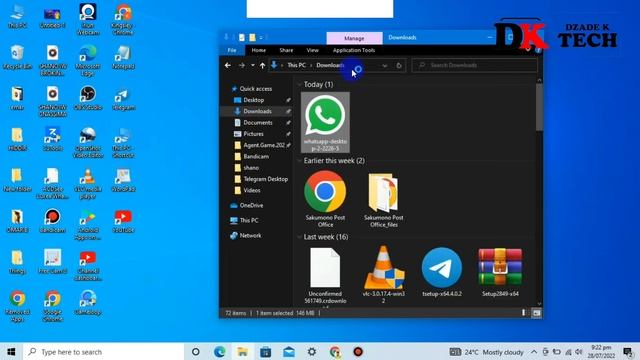Open VLC media player desktop shortcut

click(88, 183)
